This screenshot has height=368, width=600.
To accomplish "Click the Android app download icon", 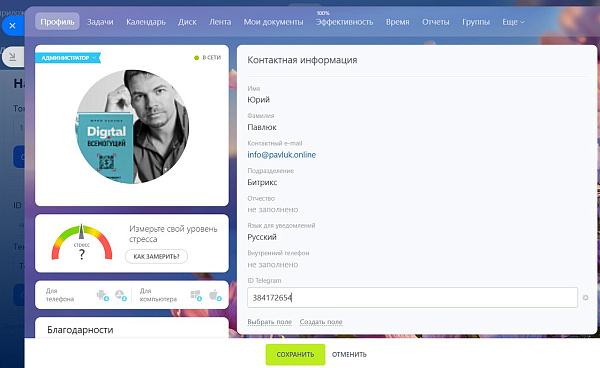I will [103, 295].
